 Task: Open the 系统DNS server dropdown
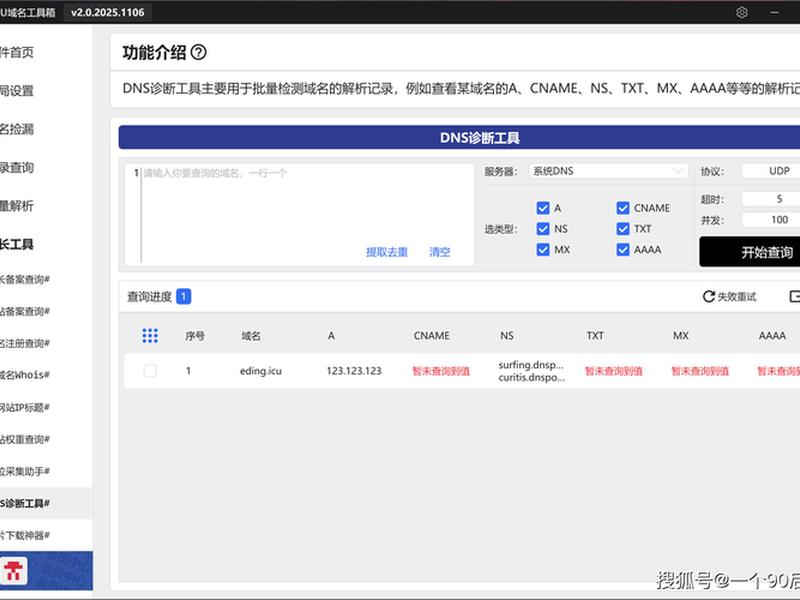608,171
